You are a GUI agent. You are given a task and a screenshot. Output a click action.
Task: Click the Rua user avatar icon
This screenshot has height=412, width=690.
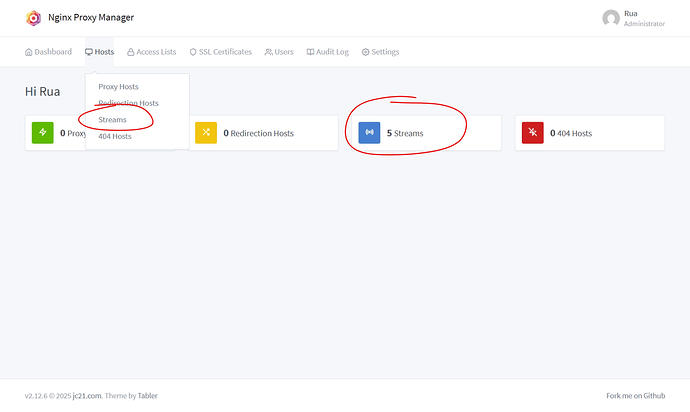611,18
